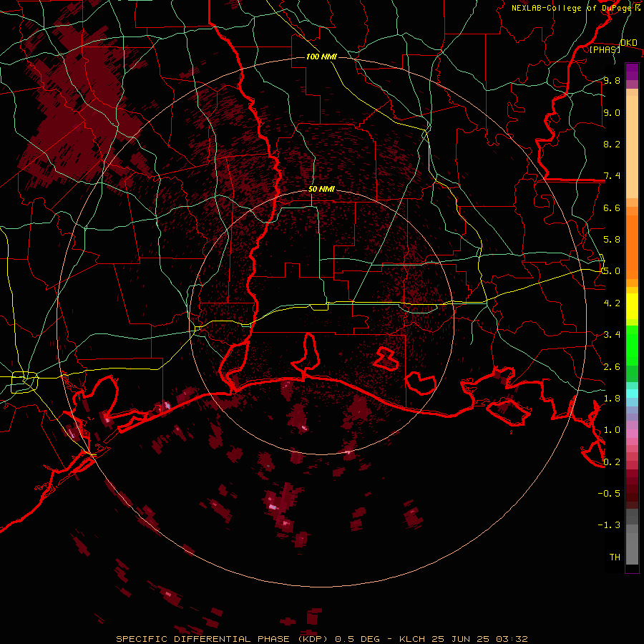Click the Specific Differential Phase caption at bottom
This screenshot has height=644, width=644.
click(x=321, y=639)
